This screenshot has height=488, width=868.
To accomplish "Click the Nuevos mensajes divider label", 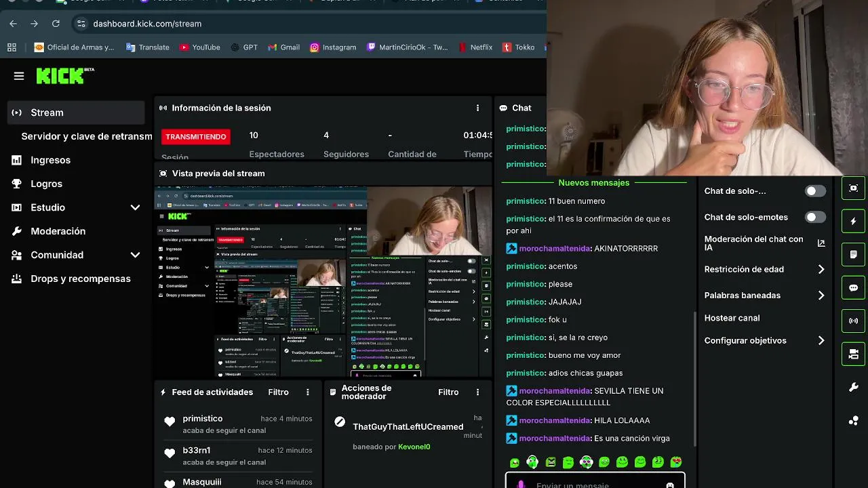I will point(593,183).
